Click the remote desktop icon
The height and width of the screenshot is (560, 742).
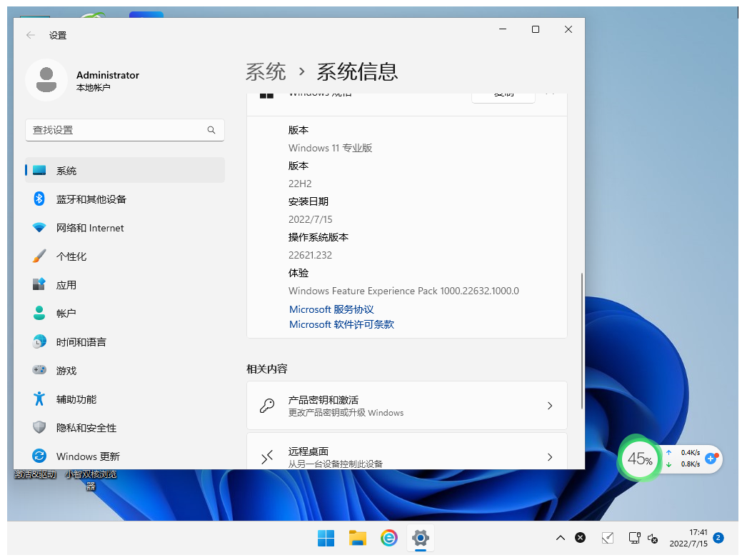[267, 457]
